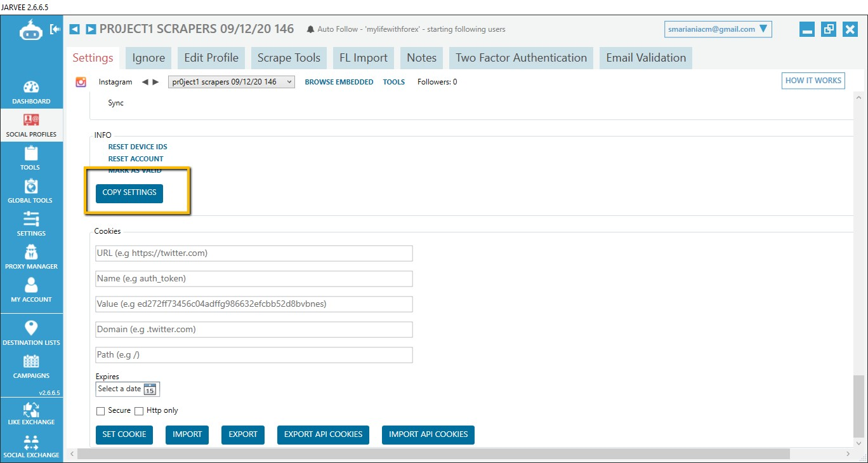Screen dimensions: 868x463
Task: Click the Mark As Valid link
Action: coord(135,171)
